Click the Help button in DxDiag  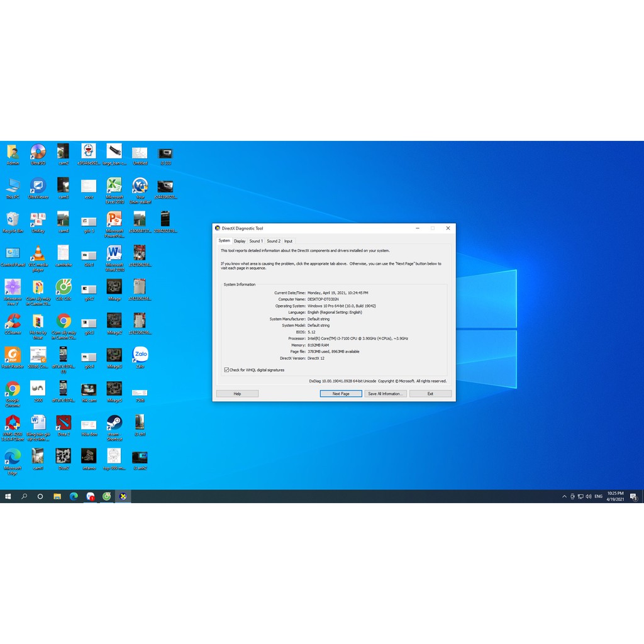pos(237,394)
